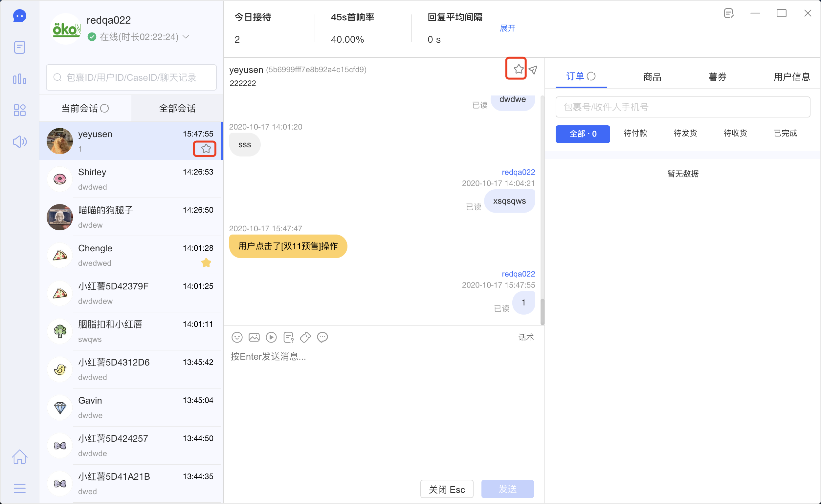The width and height of the screenshot is (821, 504).
Task: Open the statistics bar chart sidebar icon
Action: [20, 79]
